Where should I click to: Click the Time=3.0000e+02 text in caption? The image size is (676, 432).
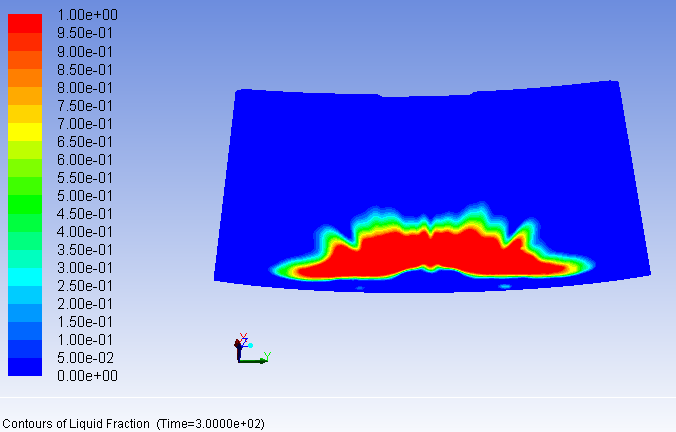pyautogui.click(x=210, y=424)
